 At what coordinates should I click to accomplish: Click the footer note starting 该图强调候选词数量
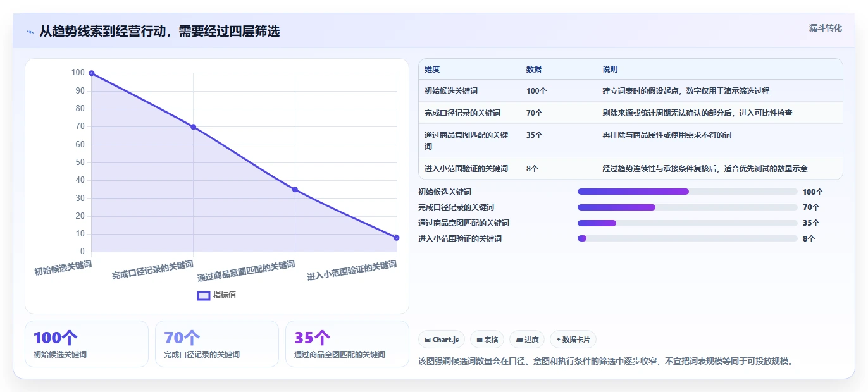click(605, 362)
